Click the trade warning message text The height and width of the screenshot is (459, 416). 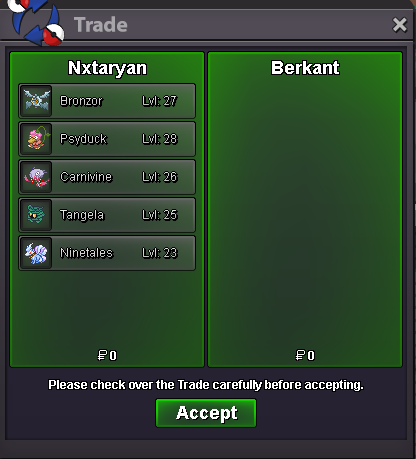pyautogui.click(x=206, y=385)
